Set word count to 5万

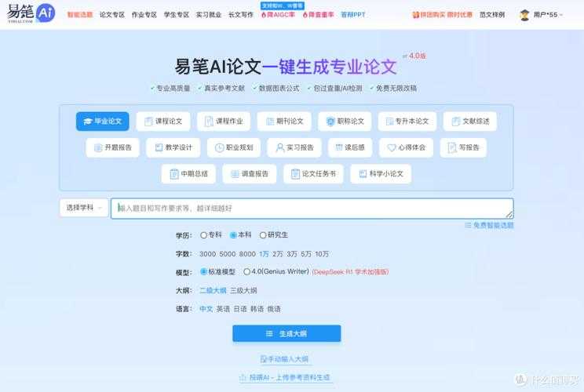click(x=306, y=254)
